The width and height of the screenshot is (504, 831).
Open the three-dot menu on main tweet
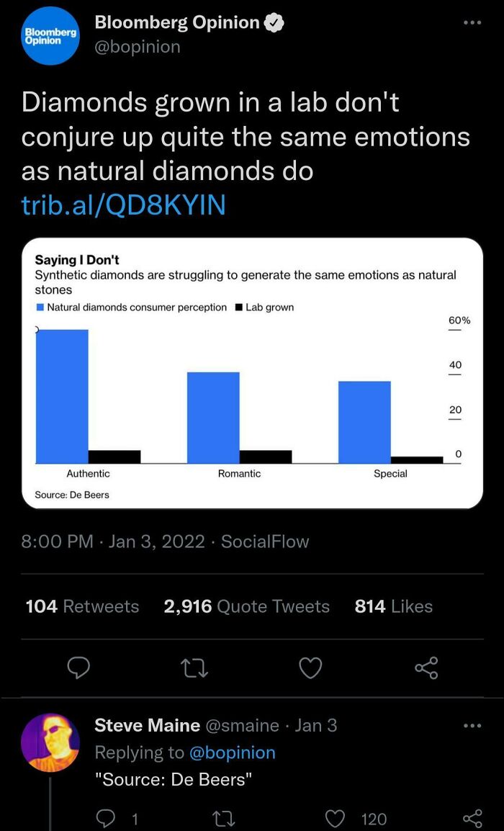(x=472, y=23)
